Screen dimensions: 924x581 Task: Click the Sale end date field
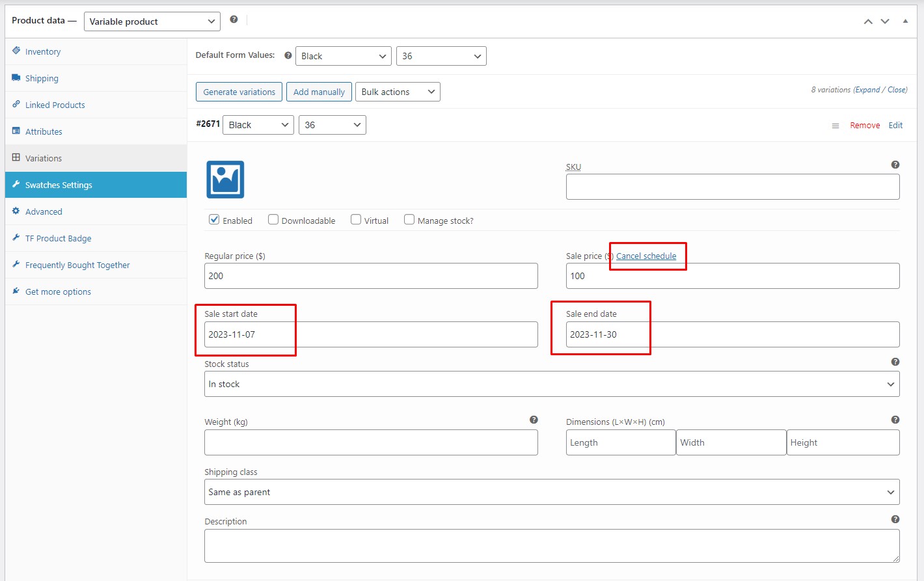[733, 334]
